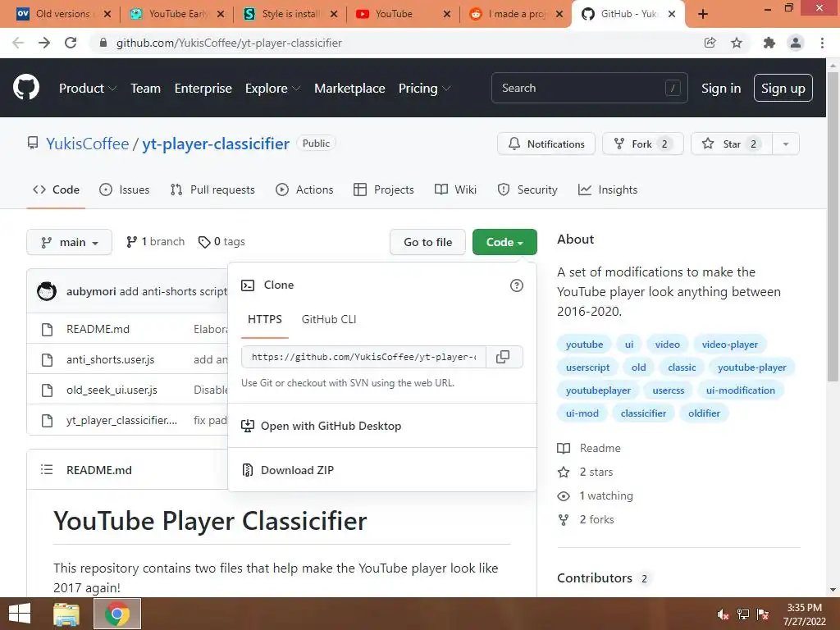Open anti_shorts.user.js file
The height and width of the screenshot is (630, 840).
[x=111, y=359]
